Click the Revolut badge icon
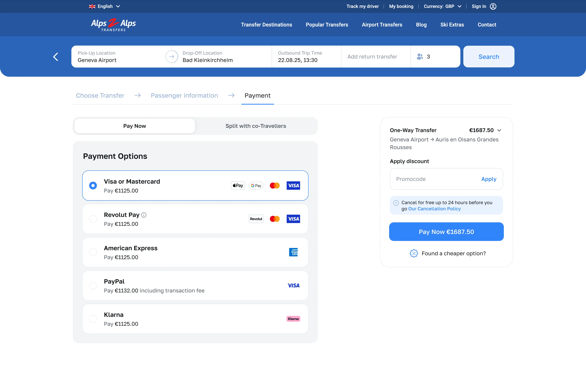 [x=256, y=219]
